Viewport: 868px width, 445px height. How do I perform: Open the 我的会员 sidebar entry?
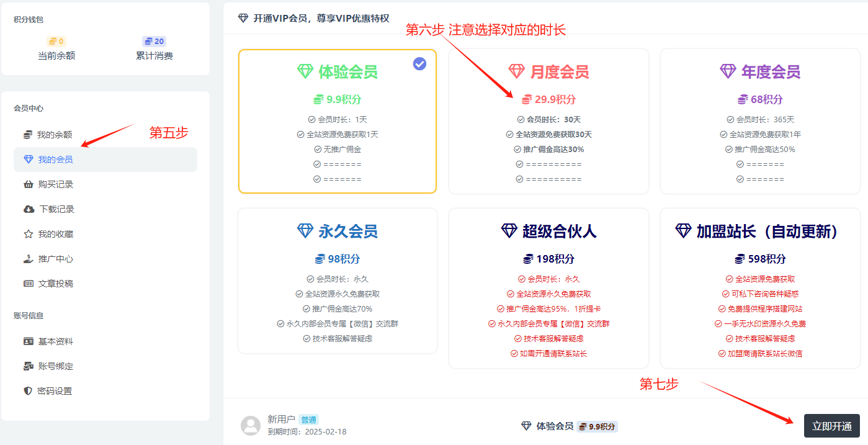[x=105, y=160]
